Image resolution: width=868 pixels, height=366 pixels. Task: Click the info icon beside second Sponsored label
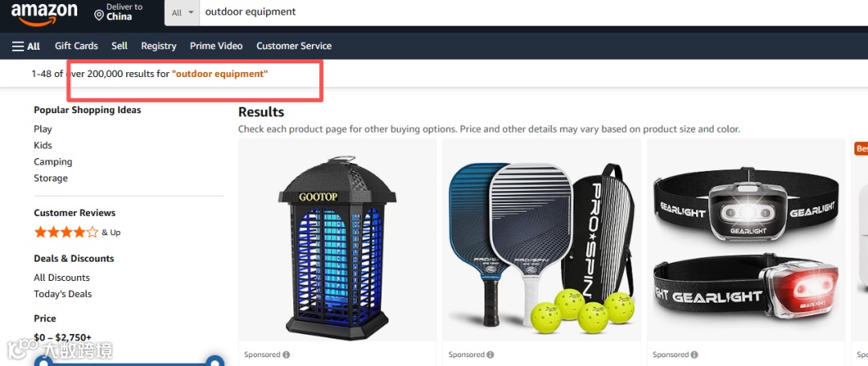(x=490, y=355)
